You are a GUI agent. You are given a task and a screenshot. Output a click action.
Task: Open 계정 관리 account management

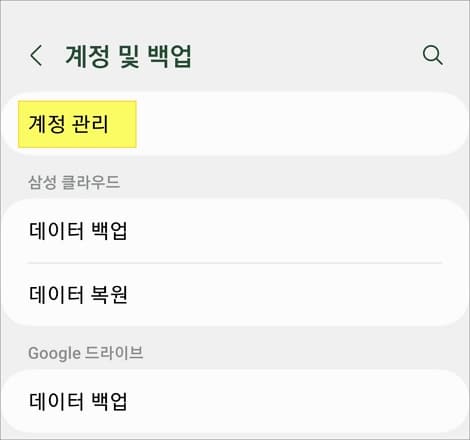pos(235,124)
